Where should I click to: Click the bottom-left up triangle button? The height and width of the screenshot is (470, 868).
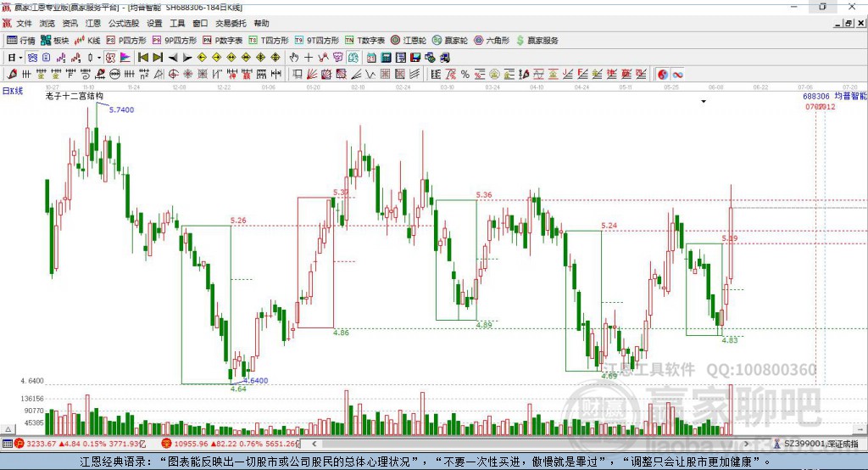point(8,429)
